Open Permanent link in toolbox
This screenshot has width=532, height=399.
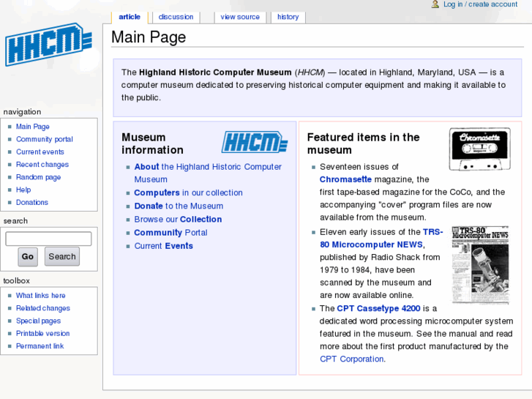coord(40,346)
